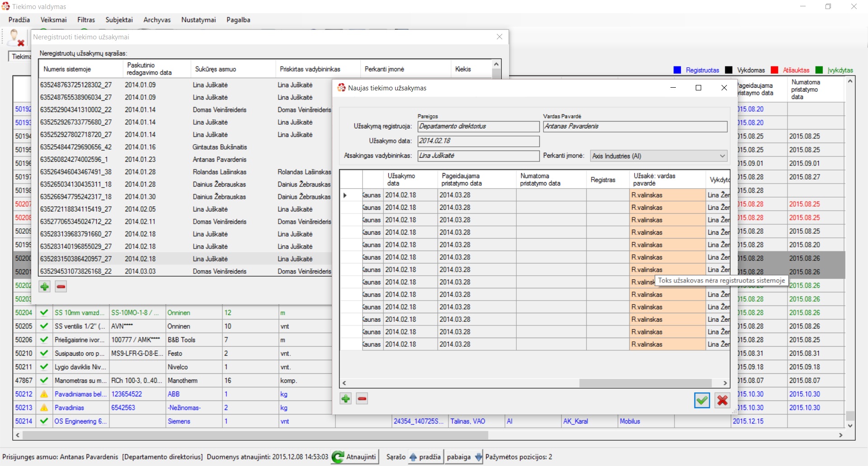Sort by the Numeris sistemoje column header
This screenshot has height=466, width=868.
[x=80, y=69]
